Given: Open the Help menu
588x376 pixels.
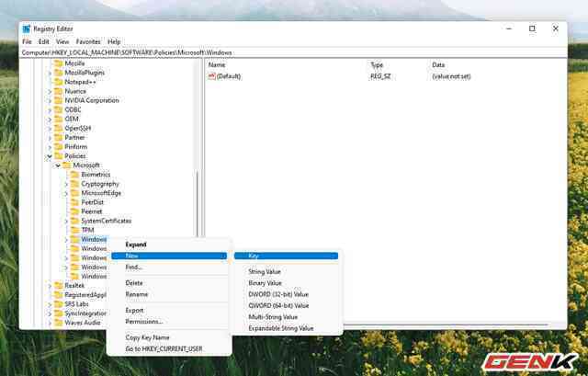Looking at the screenshot, I should click(114, 41).
